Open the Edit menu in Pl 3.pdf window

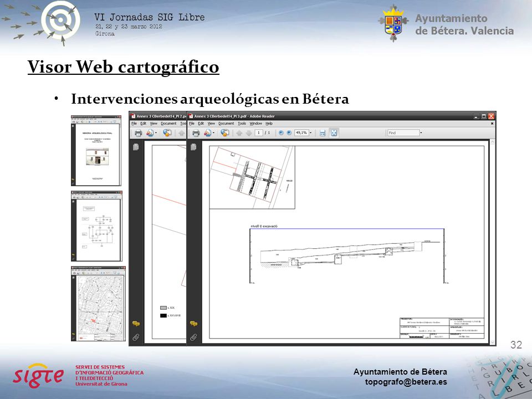coord(201,124)
